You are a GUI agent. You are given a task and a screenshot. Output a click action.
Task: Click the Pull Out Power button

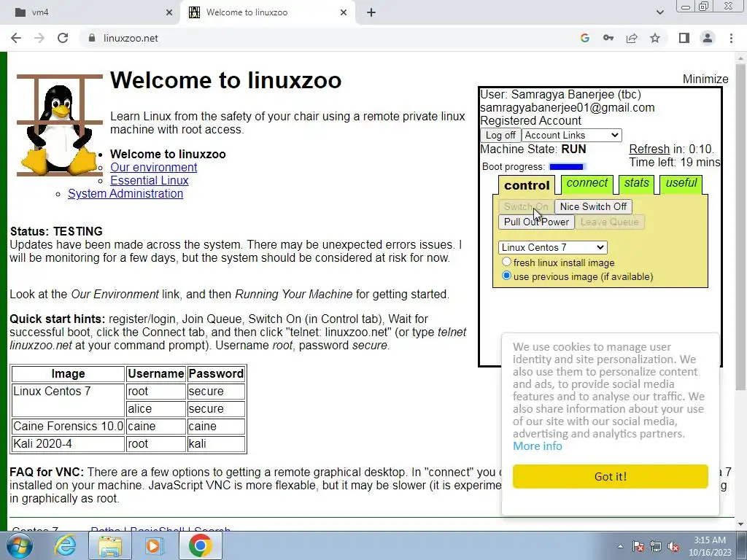(536, 222)
